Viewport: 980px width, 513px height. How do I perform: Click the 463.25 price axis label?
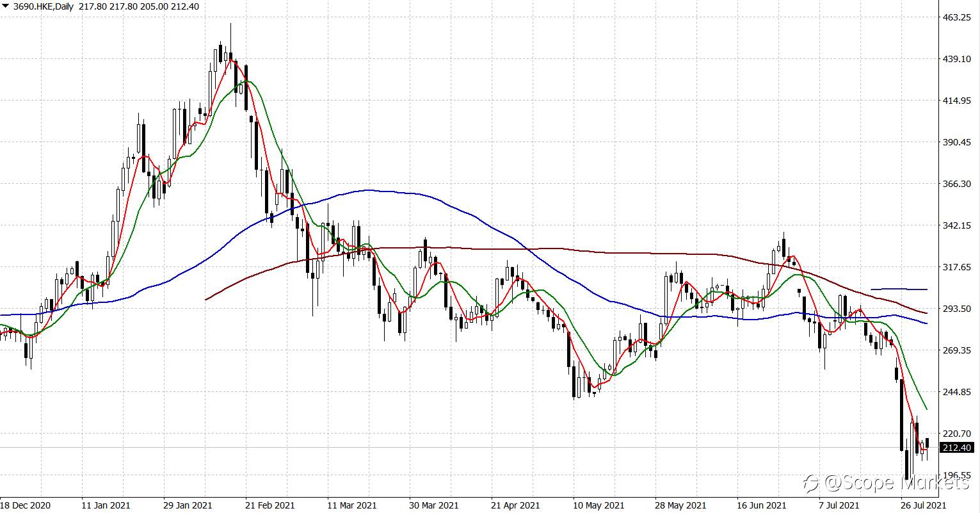[x=958, y=17]
